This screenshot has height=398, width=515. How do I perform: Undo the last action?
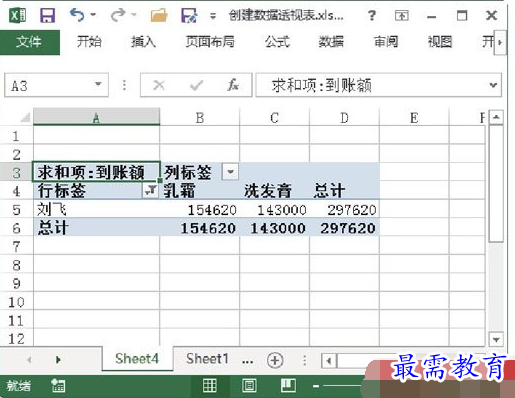pos(76,15)
